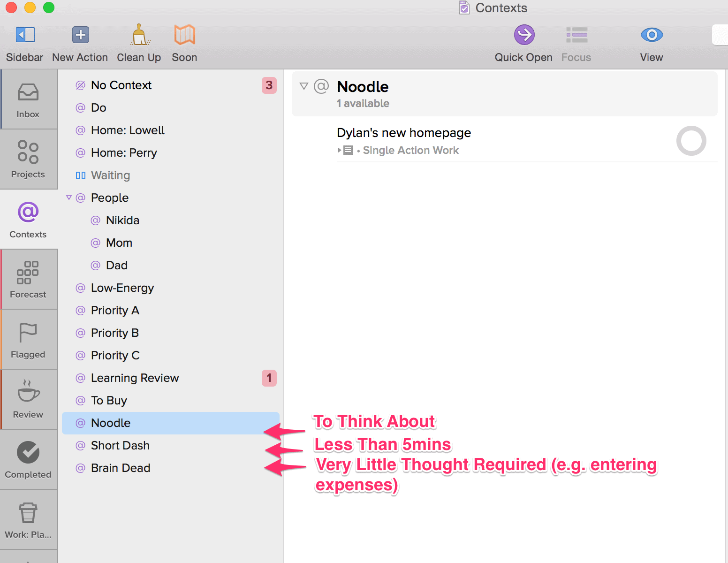The width and height of the screenshot is (728, 563).
Task: Click the '1 available' status text
Action: point(363,103)
